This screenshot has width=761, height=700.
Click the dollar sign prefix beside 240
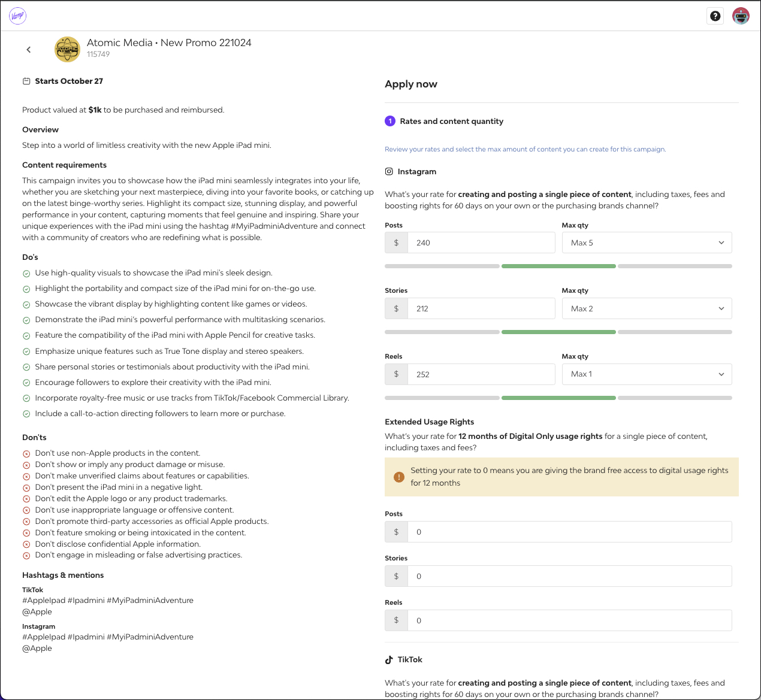(x=396, y=243)
